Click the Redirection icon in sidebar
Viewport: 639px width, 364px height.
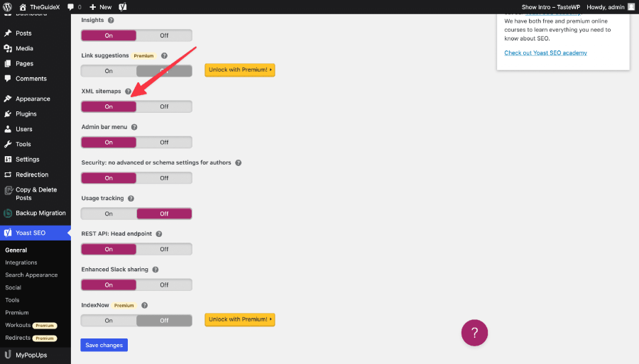[8, 175]
